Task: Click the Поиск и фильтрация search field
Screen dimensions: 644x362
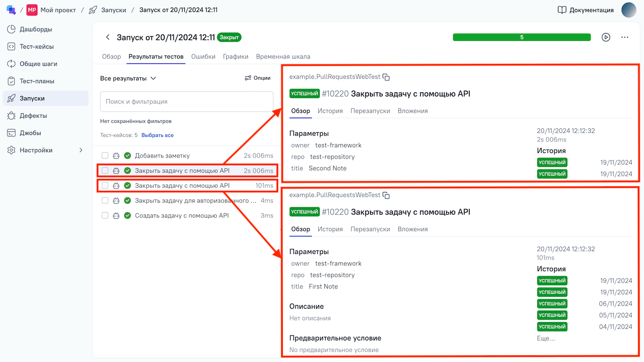Action: [x=186, y=102]
